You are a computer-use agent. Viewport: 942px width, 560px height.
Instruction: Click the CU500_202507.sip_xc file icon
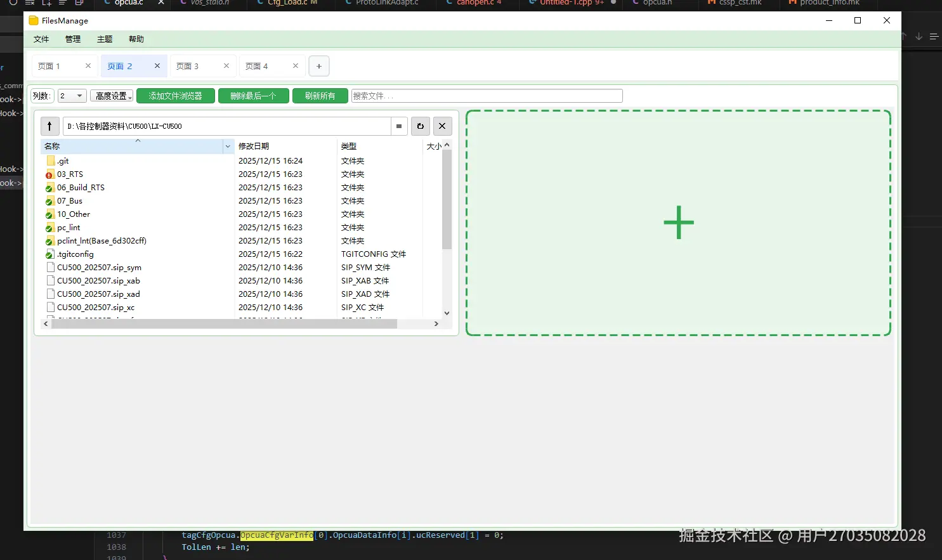pyautogui.click(x=51, y=308)
